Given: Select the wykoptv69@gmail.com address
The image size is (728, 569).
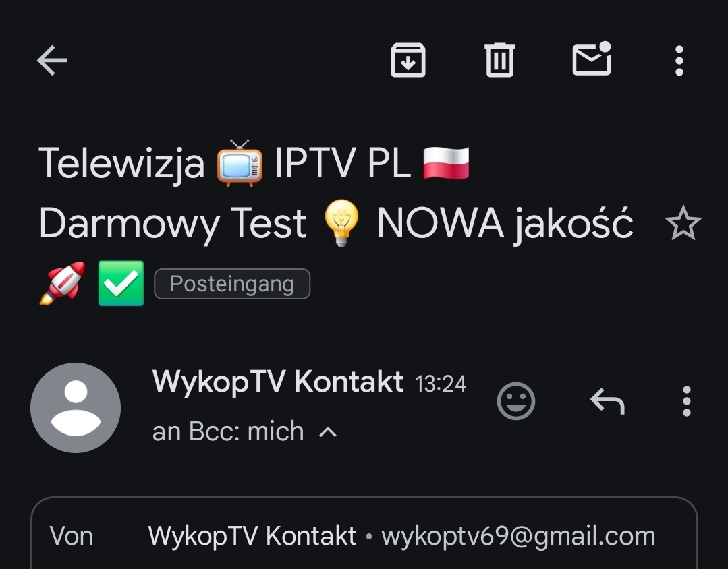Looking at the screenshot, I should coord(518,536).
